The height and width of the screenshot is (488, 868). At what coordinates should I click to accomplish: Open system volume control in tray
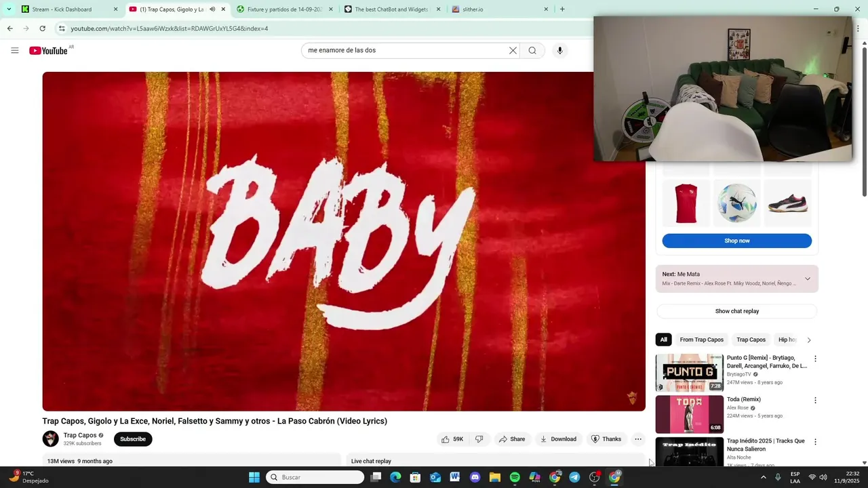click(823, 477)
